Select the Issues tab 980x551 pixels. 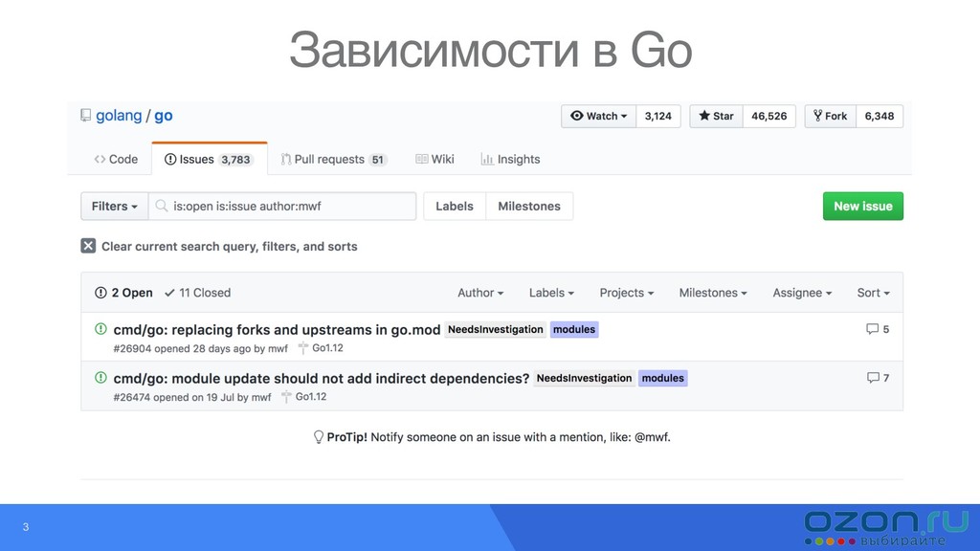point(210,160)
